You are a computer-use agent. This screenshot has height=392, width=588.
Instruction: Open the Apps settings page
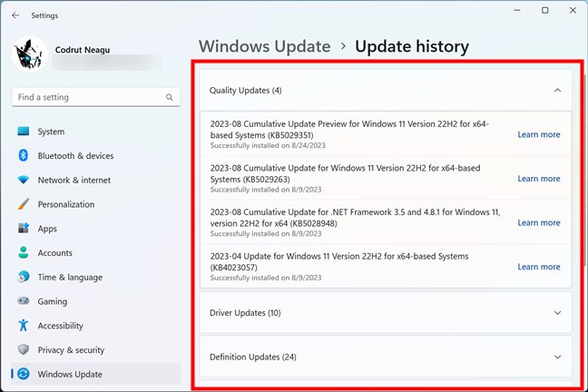pos(96,229)
